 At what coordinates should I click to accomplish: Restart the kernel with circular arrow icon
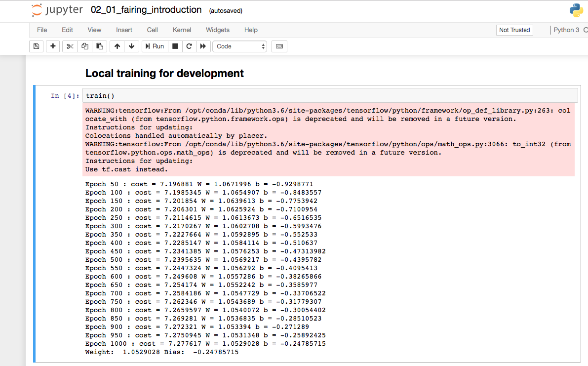[189, 46]
